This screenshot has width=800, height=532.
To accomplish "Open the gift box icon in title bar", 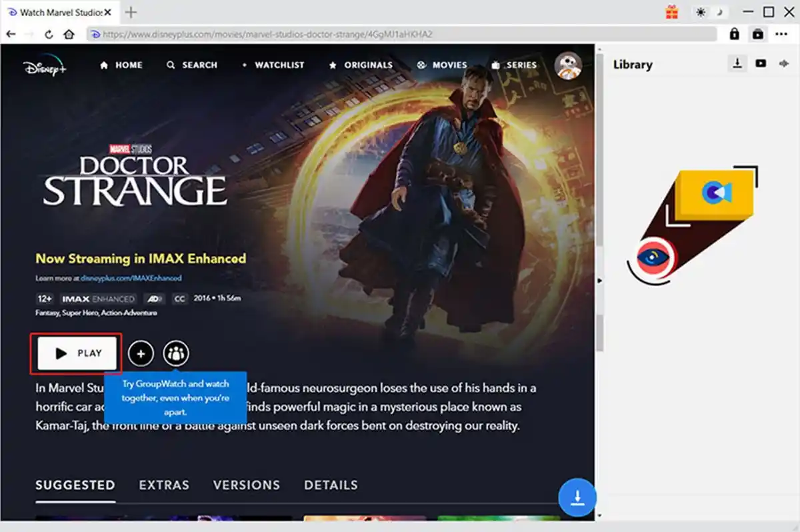I will click(x=672, y=12).
